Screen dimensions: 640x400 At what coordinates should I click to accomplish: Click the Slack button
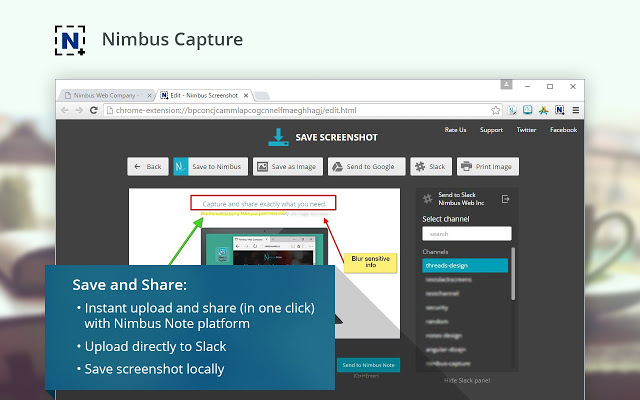coord(431,167)
